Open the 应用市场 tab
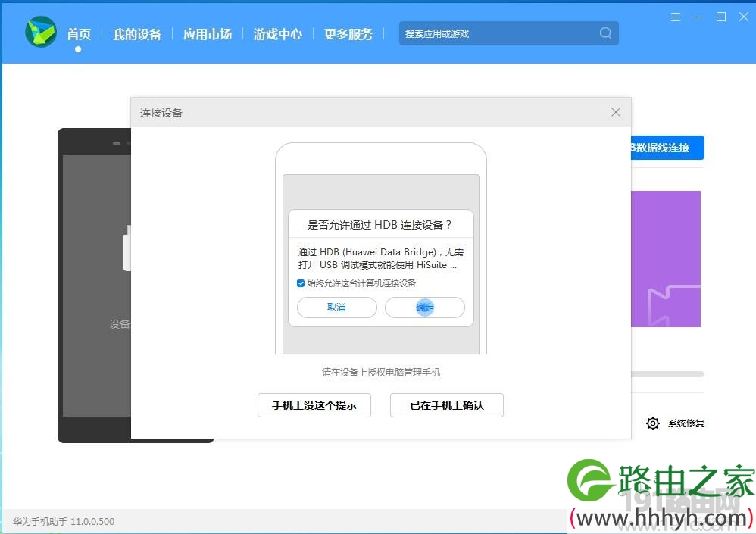 208,34
